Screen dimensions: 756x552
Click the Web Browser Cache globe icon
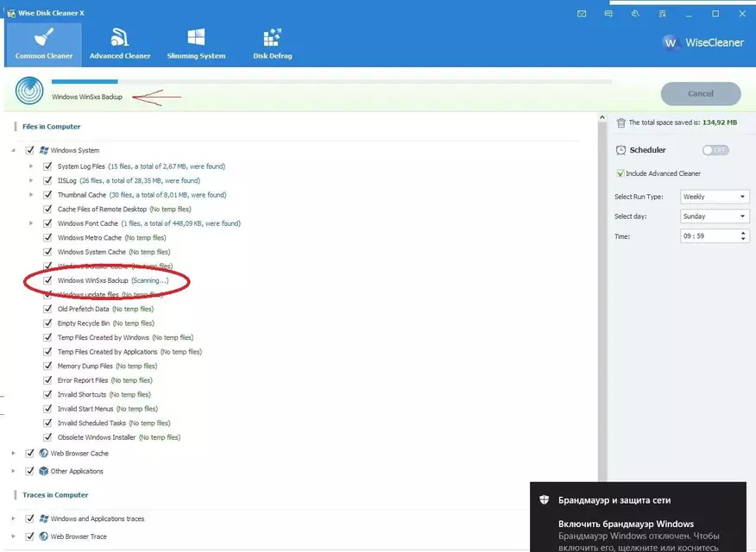(44, 454)
